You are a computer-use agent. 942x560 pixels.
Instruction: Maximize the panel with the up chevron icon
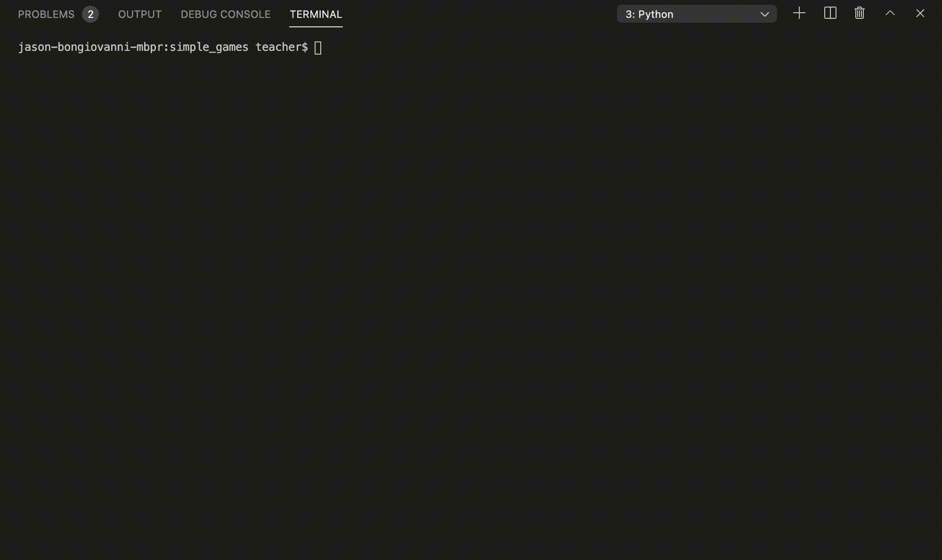[x=890, y=14]
